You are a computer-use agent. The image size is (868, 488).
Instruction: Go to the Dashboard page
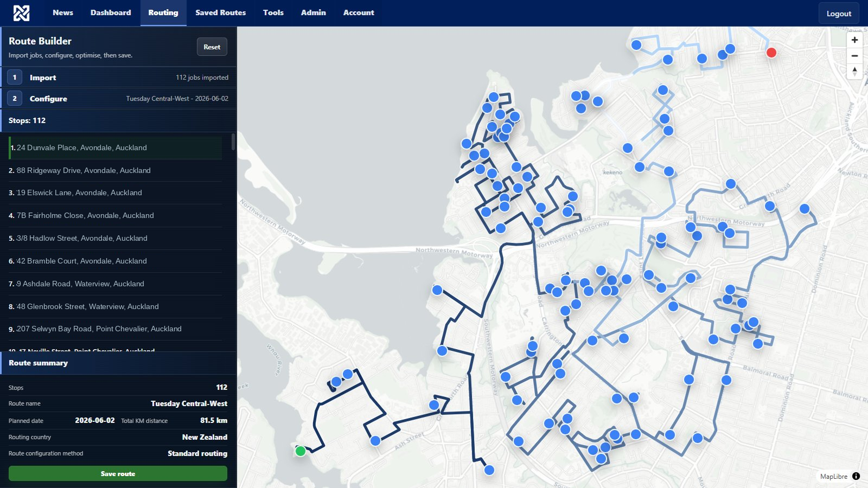pos(111,12)
